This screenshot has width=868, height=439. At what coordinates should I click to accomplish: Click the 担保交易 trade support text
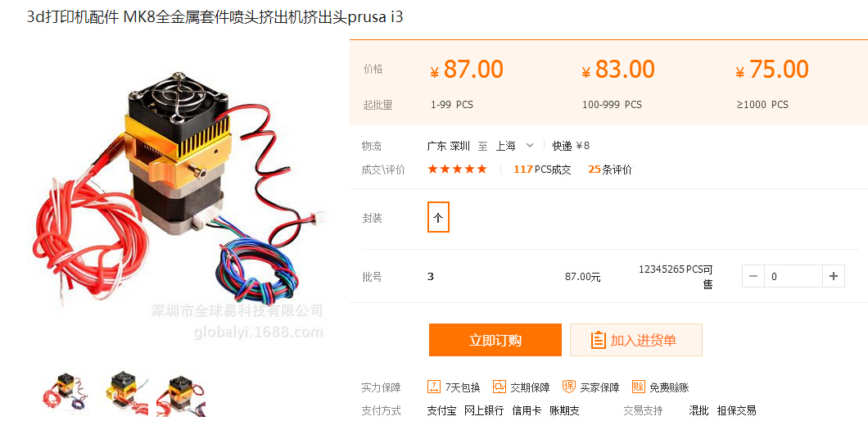736,411
